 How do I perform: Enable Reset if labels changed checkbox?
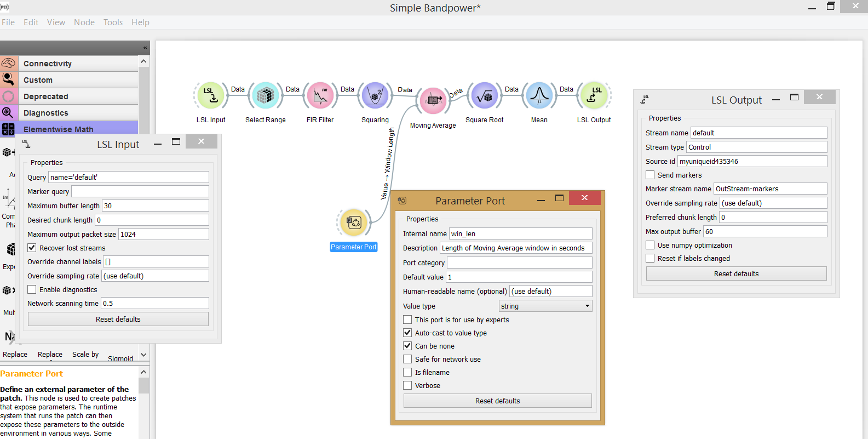click(650, 258)
